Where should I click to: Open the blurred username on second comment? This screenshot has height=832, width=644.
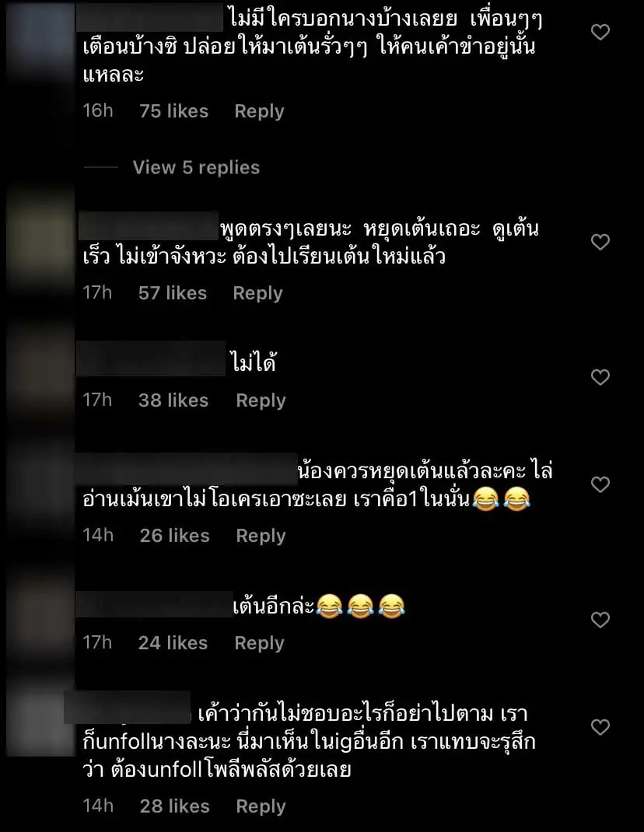[148, 226]
